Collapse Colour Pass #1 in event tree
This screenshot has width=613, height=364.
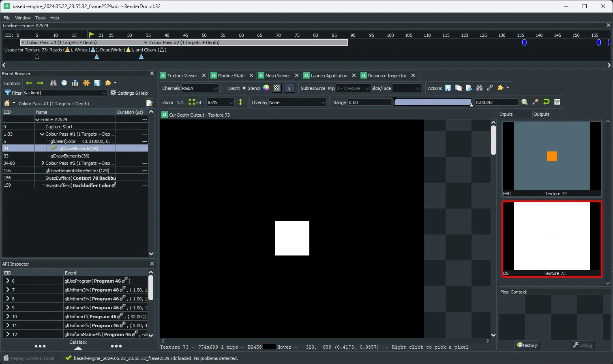(42, 134)
